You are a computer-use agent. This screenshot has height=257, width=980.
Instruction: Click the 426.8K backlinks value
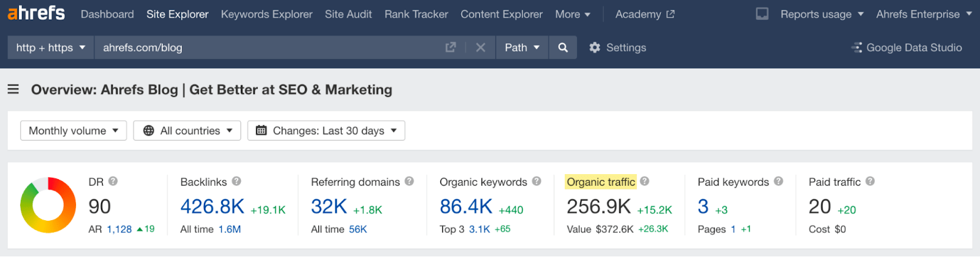(x=212, y=207)
